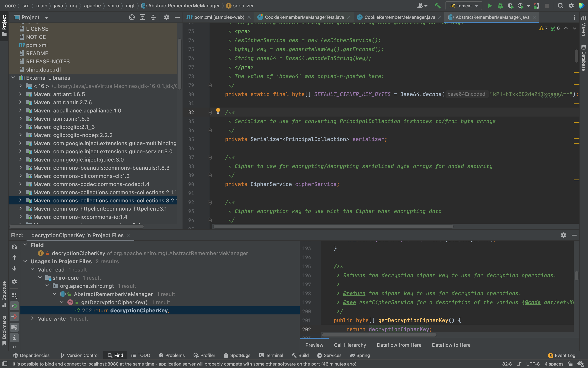Click the Stop button in the top toolbar
588x368 pixels.
tap(547, 6)
